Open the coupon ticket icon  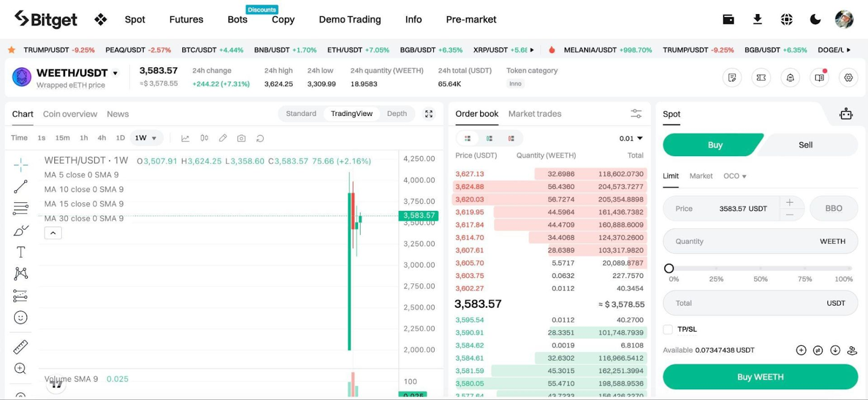coord(761,78)
